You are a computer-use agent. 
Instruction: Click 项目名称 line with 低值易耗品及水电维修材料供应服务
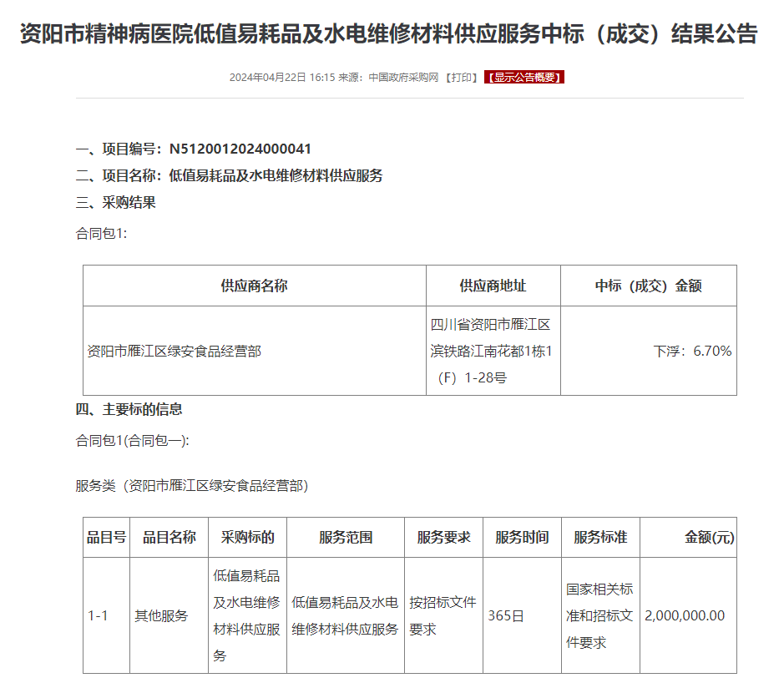click(x=229, y=176)
